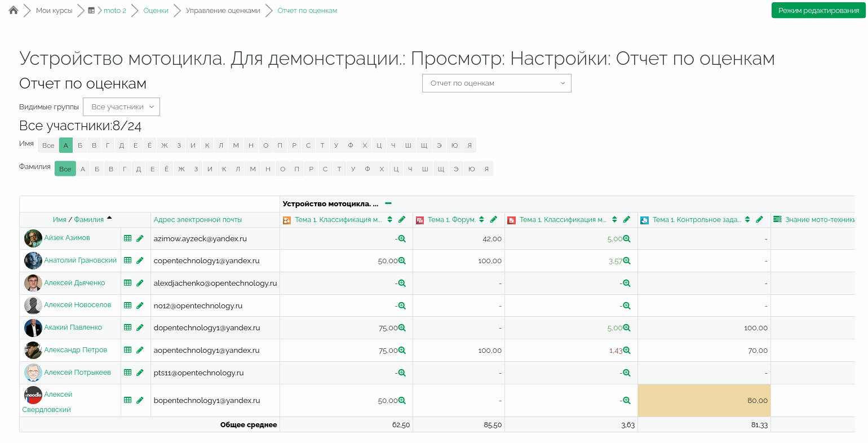Image resolution: width=868 pixels, height=443 pixels.
Task: Select letter П in the Фамилия filter
Action: (x=297, y=169)
